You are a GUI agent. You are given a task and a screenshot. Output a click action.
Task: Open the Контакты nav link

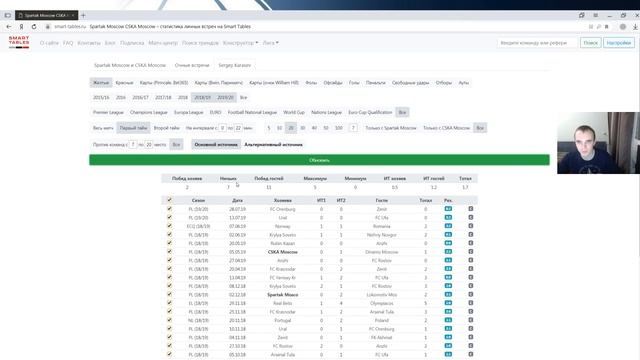[x=89, y=43]
